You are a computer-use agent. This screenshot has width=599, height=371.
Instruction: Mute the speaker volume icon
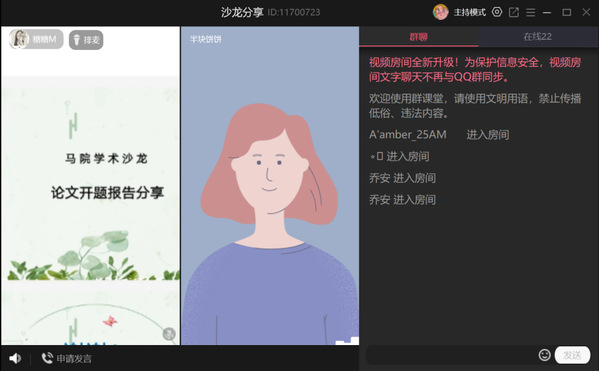pos(15,358)
